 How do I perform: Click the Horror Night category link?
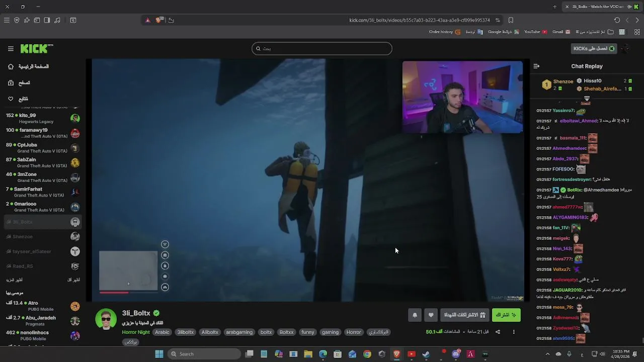coord(136,332)
